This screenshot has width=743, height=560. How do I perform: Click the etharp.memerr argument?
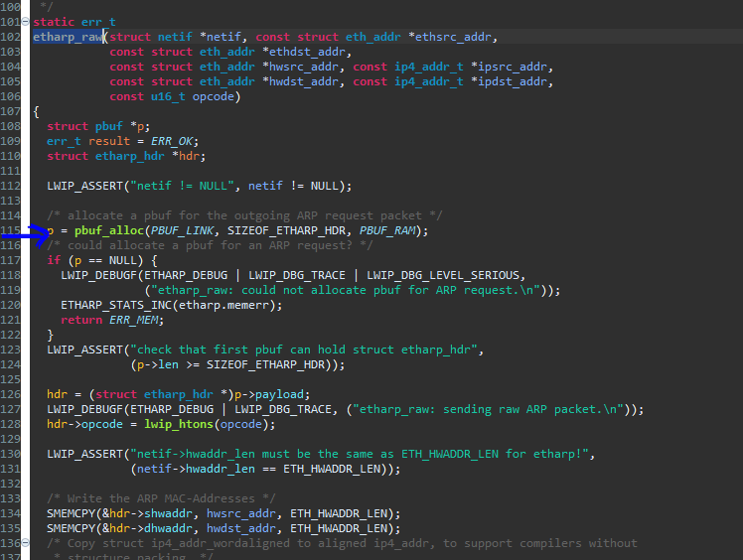(223, 305)
